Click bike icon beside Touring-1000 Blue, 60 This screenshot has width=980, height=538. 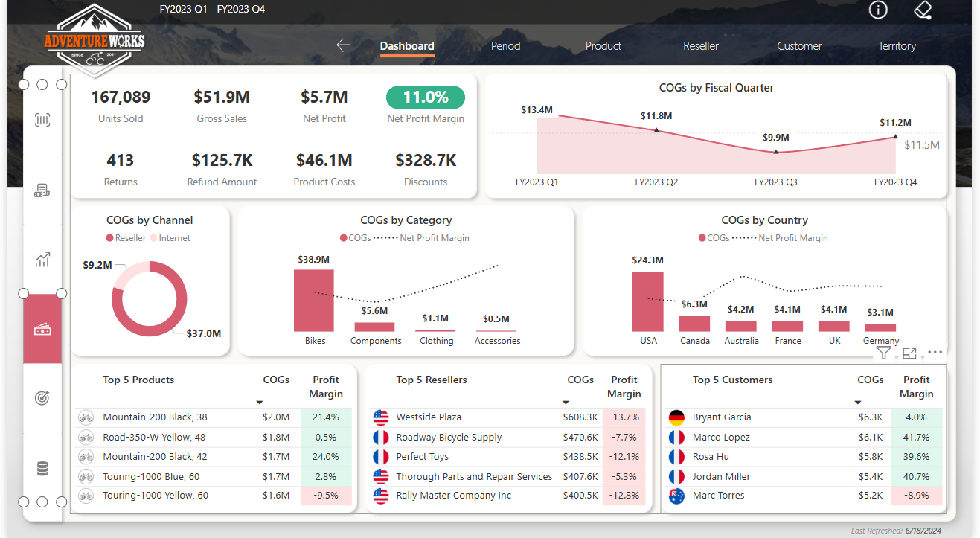point(86,476)
